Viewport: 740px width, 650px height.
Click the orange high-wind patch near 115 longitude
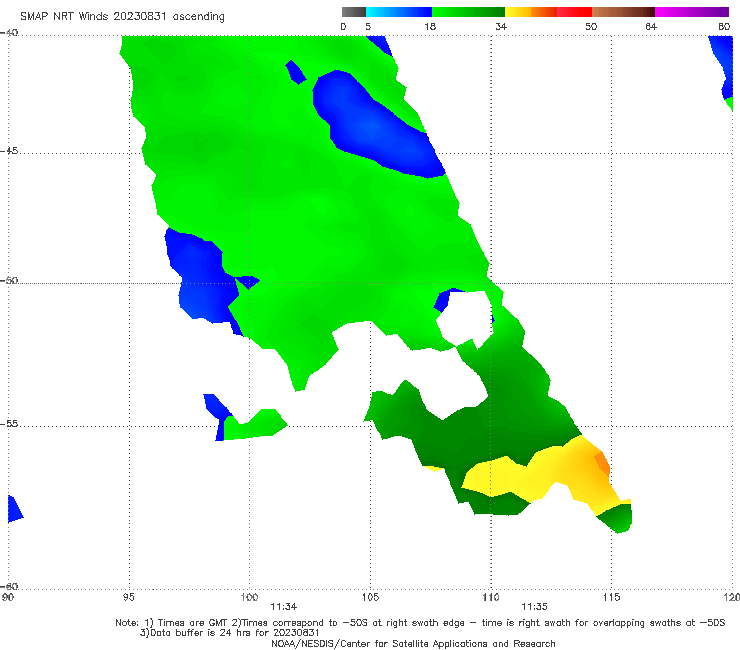pyautogui.click(x=603, y=463)
